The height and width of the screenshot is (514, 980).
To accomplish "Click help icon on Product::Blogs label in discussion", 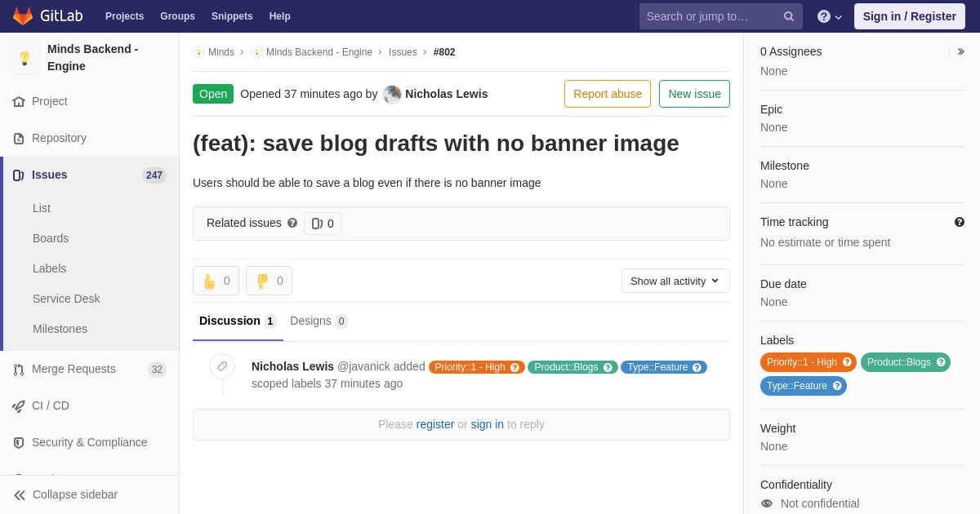I will coord(608,367).
